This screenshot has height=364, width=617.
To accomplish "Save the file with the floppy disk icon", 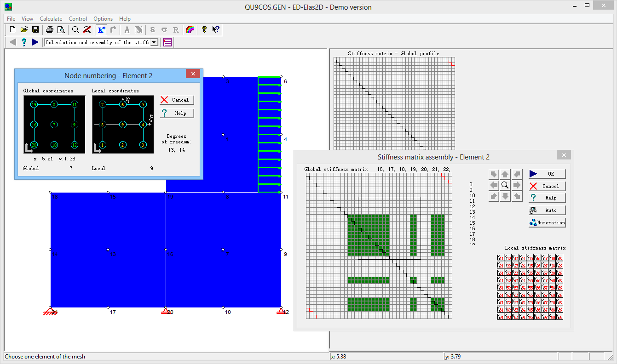I will click(35, 30).
